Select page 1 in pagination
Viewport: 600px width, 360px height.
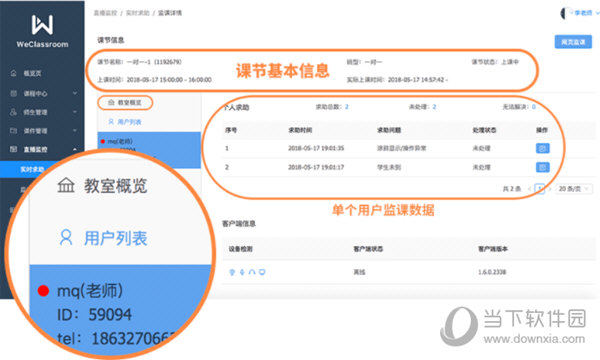[540, 189]
